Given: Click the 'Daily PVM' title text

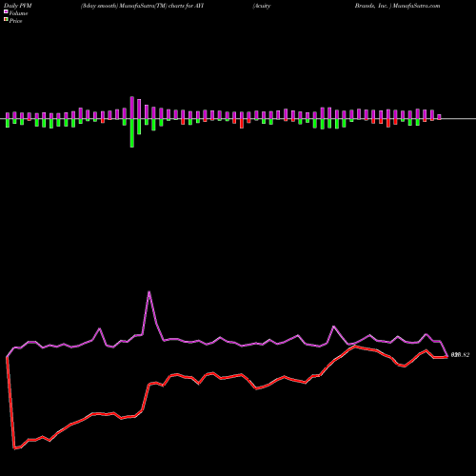Looking at the screenshot, I should [x=18, y=6].
